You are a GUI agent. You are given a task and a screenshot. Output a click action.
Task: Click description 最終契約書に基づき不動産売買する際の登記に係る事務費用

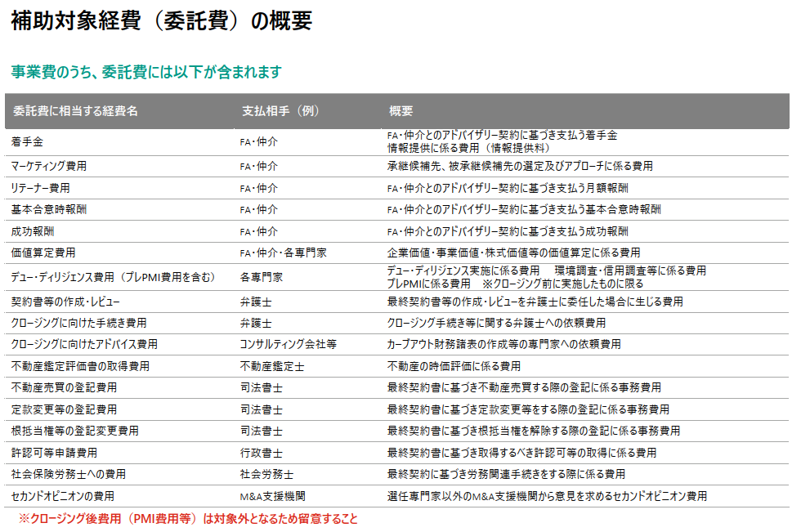pos(524,388)
